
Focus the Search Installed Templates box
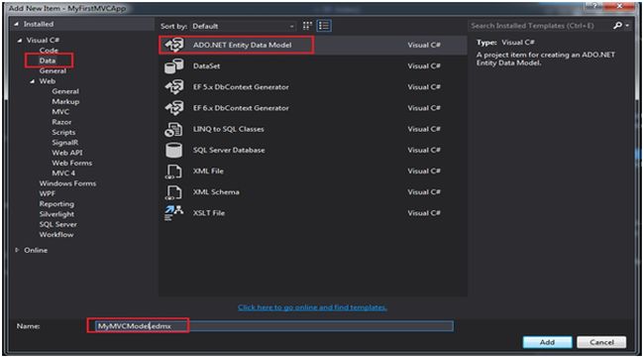pos(539,26)
